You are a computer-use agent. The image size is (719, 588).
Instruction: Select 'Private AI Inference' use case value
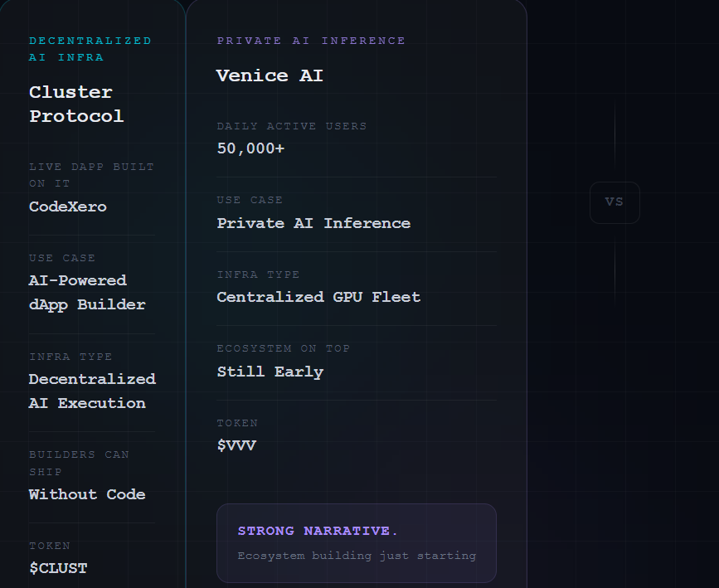click(313, 223)
